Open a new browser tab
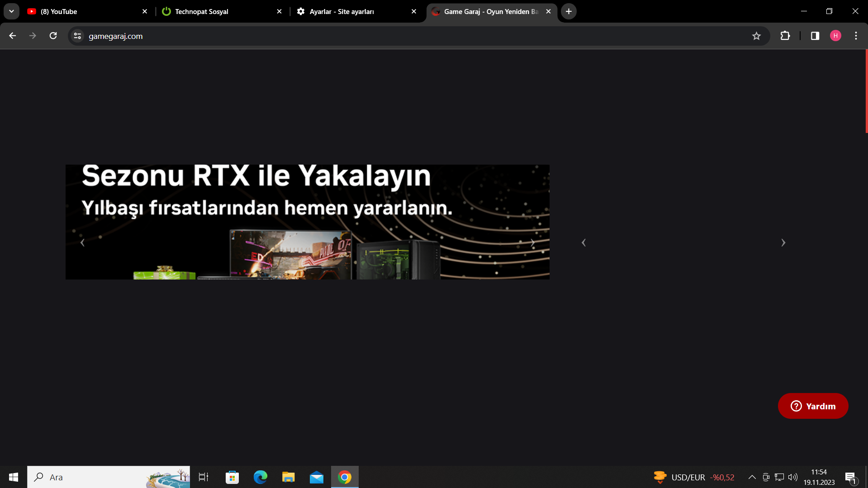Screen dimensions: 868x488 click(x=569, y=11)
